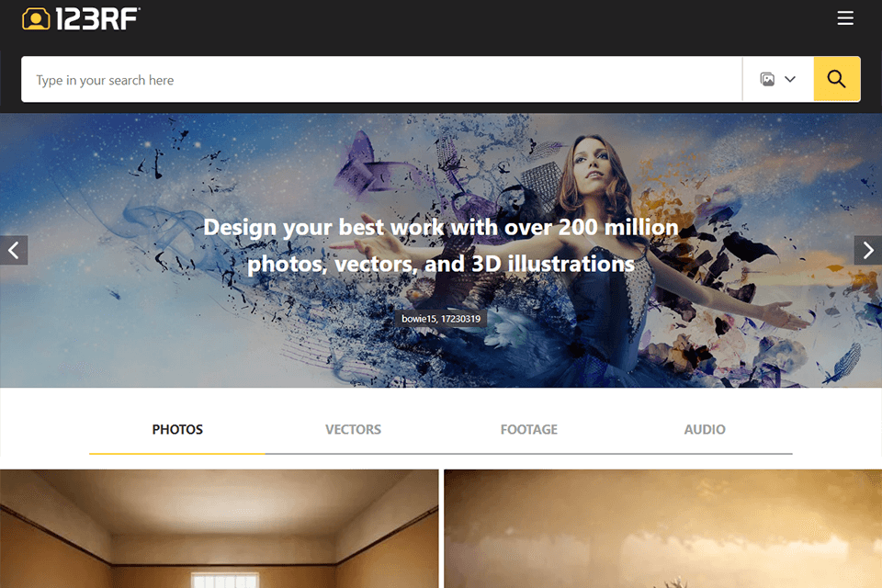Open the bowie15, 17230319 credit link

(441, 319)
